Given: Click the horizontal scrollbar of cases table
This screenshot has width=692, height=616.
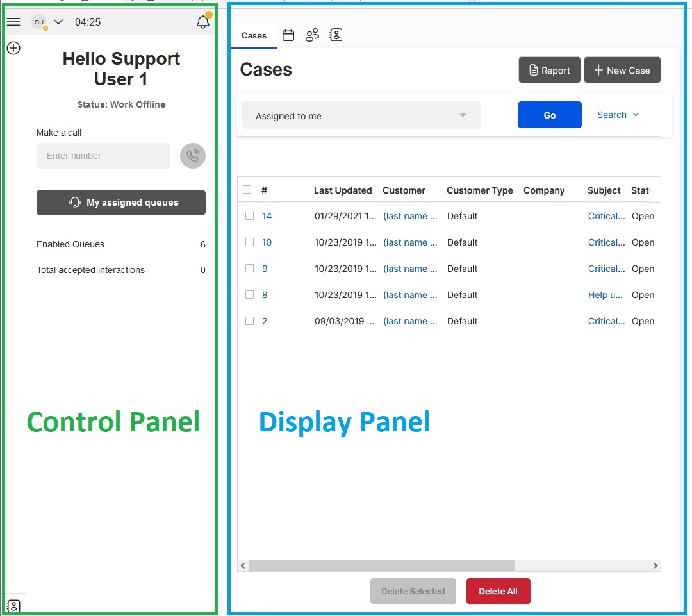Looking at the screenshot, I should click(x=381, y=565).
